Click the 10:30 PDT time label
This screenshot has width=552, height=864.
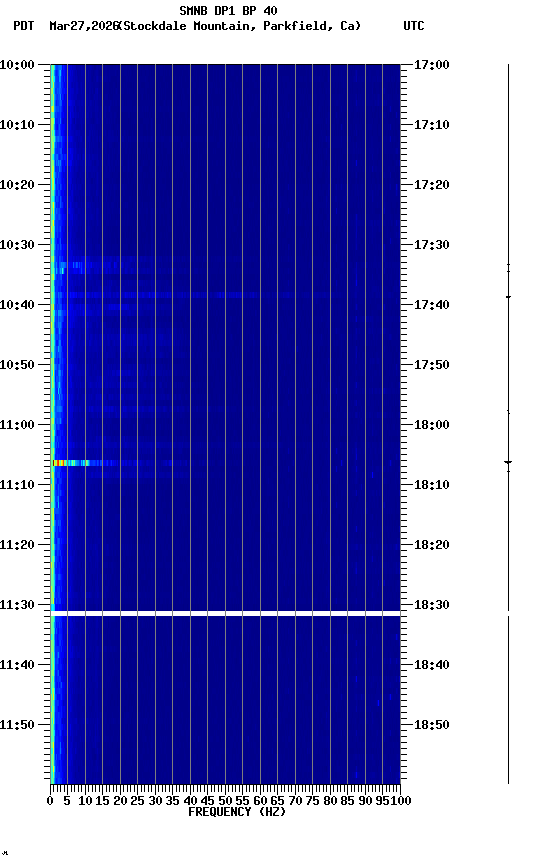(17, 245)
